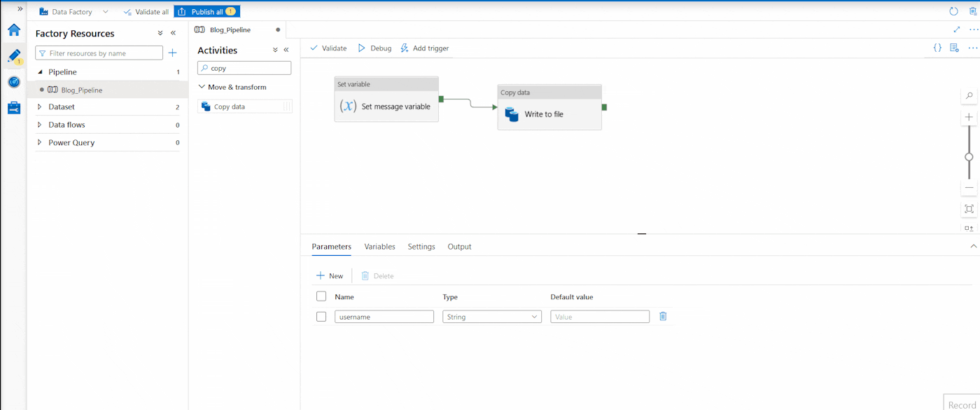This screenshot has width=980, height=410.
Task: Expand the left navigation rail arrows
Action: (20, 8)
